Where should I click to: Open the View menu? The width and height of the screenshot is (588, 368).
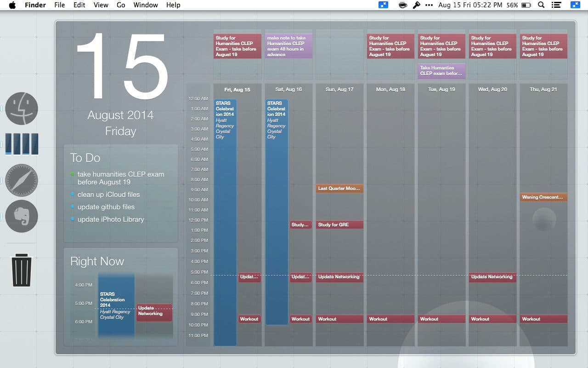coord(101,5)
